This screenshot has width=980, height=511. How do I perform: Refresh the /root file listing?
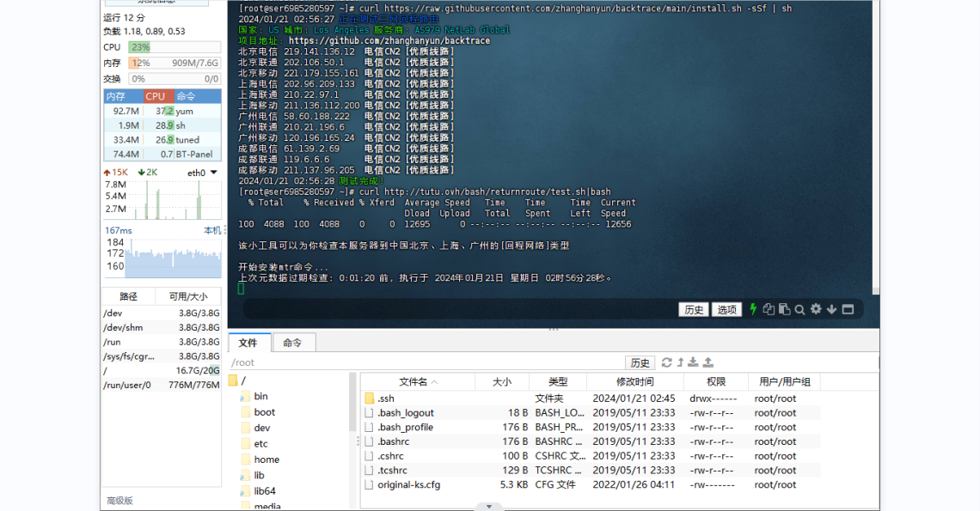click(667, 362)
